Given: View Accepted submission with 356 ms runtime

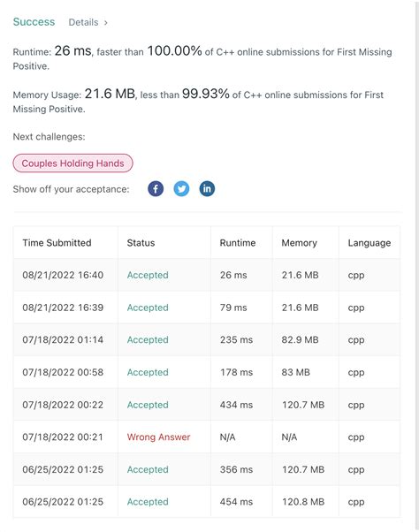Looking at the screenshot, I should (x=148, y=469).
